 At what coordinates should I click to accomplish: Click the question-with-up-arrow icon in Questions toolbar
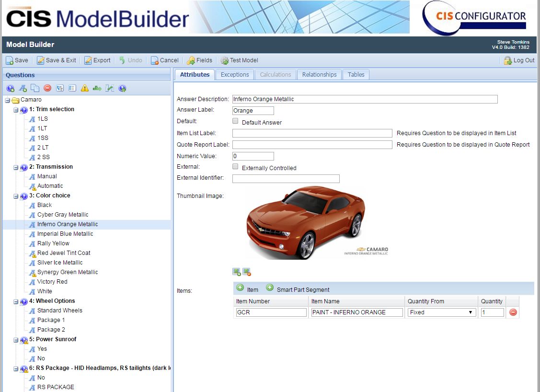[122, 89]
